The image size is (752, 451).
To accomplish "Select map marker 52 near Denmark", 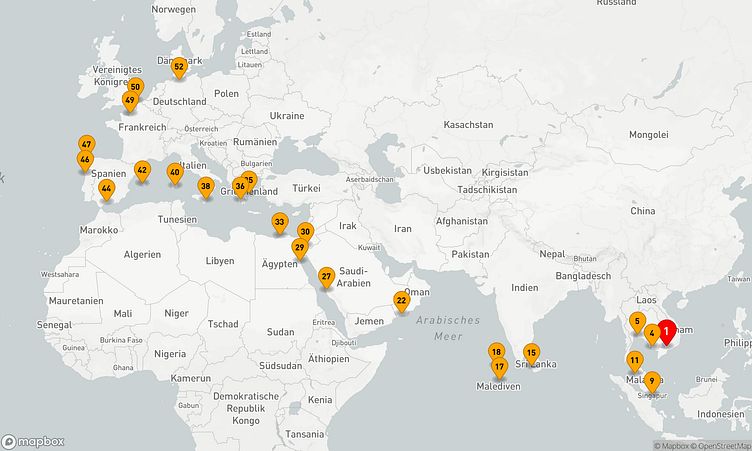I will (179, 68).
